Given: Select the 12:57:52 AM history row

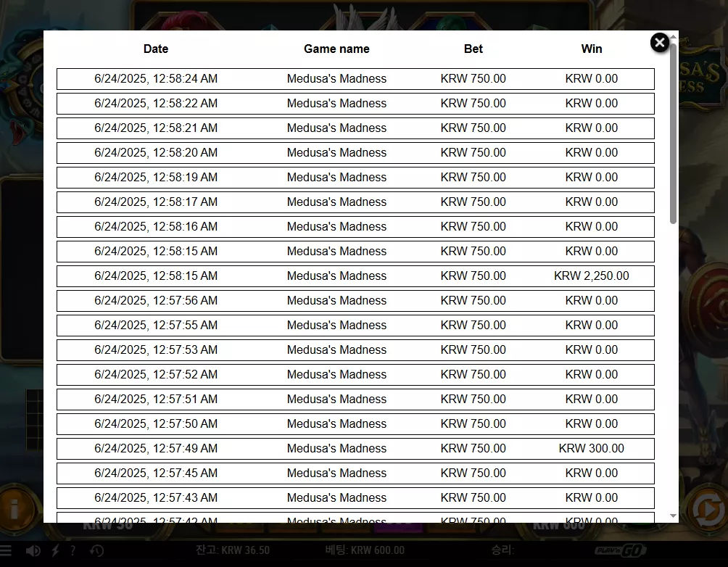Looking at the screenshot, I should (x=355, y=374).
